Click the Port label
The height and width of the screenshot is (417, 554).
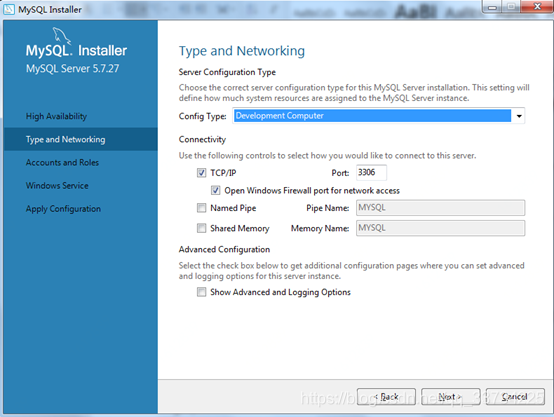pyautogui.click(x=340, y=173)
